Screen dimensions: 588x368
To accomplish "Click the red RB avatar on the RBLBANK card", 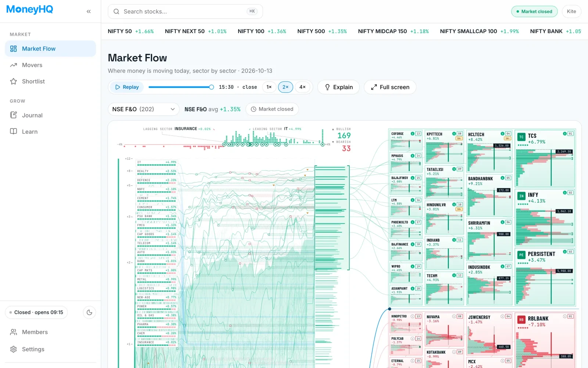I will [x=521, y=320].
